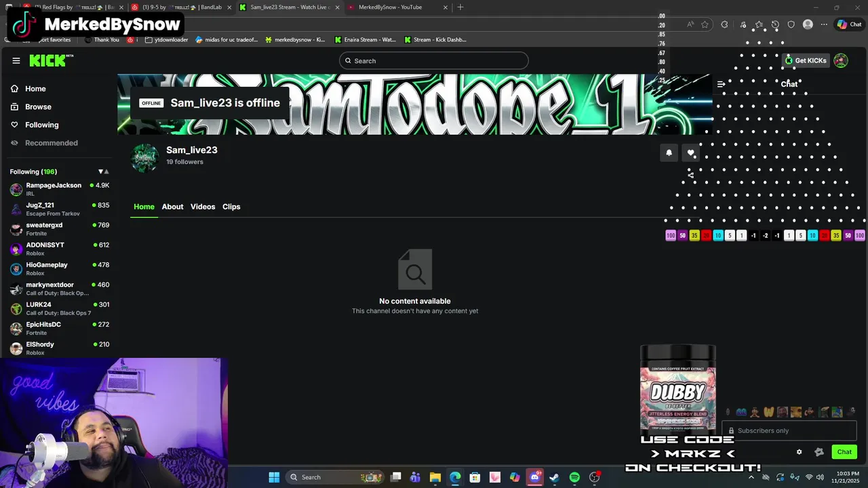Switch to the Home channel tab

(x=144, y=207)
